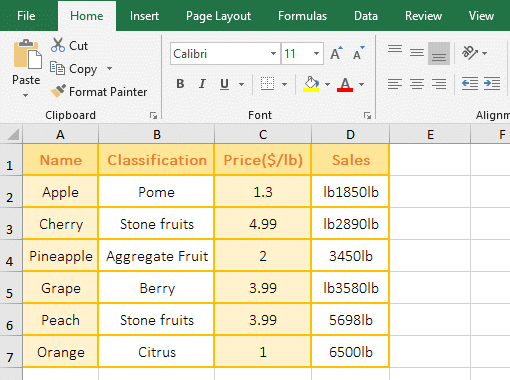This screenshot has height=380, width=510.
Task: Open the File tab
Action: [26, 16]
